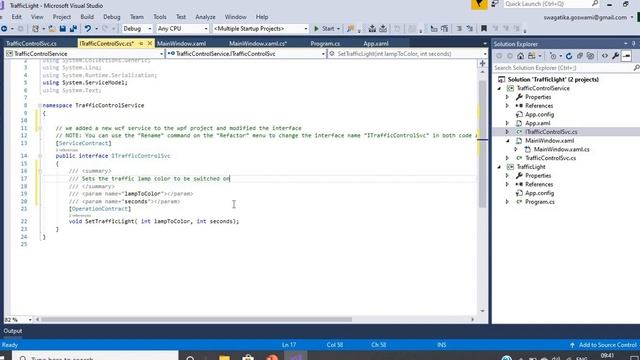The image size is (640, 360).
Task: Collapse the namespace TrafficControlService code block
Action: (40, 105)
